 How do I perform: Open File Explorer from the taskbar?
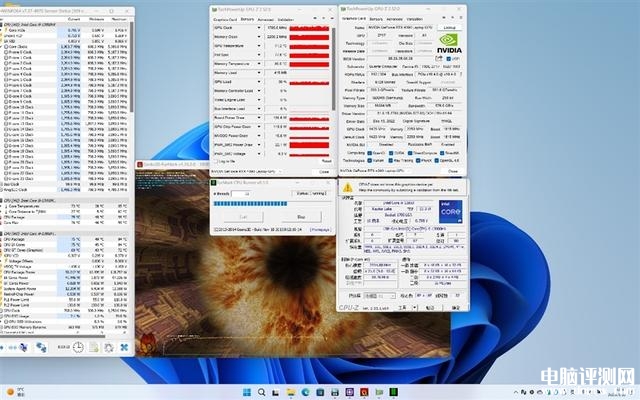[291, 392]
